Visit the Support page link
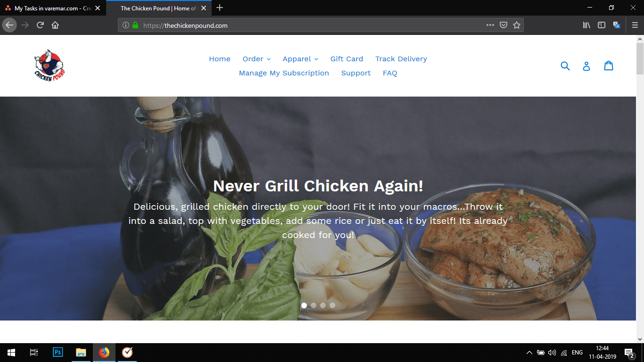 [356, 73]
